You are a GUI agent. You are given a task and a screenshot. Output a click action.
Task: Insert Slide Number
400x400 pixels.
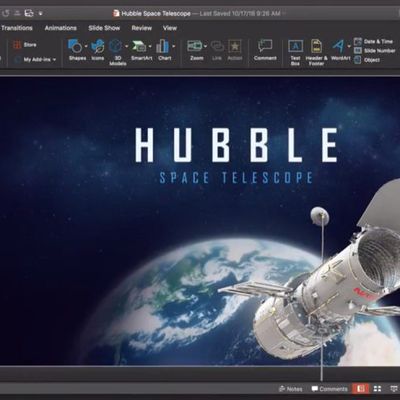point(375,51)
